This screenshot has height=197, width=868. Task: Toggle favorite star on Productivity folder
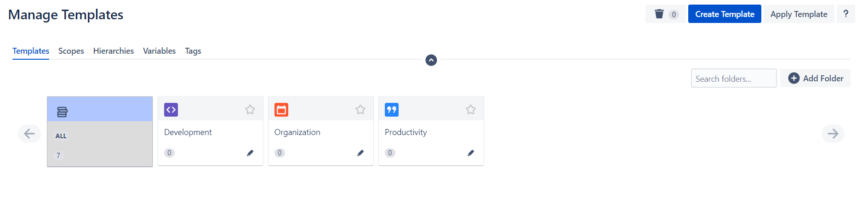(471, 109)
